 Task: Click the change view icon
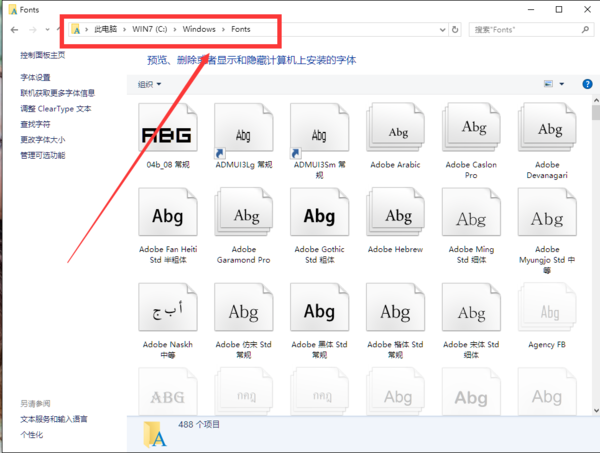(548, 84)
